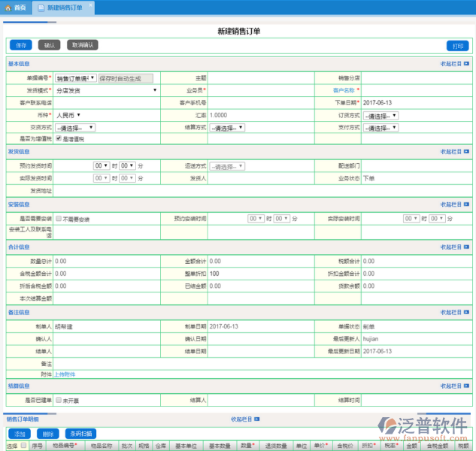
Task: Click the 胡帮建 value in 制单人
Action: 64,326
